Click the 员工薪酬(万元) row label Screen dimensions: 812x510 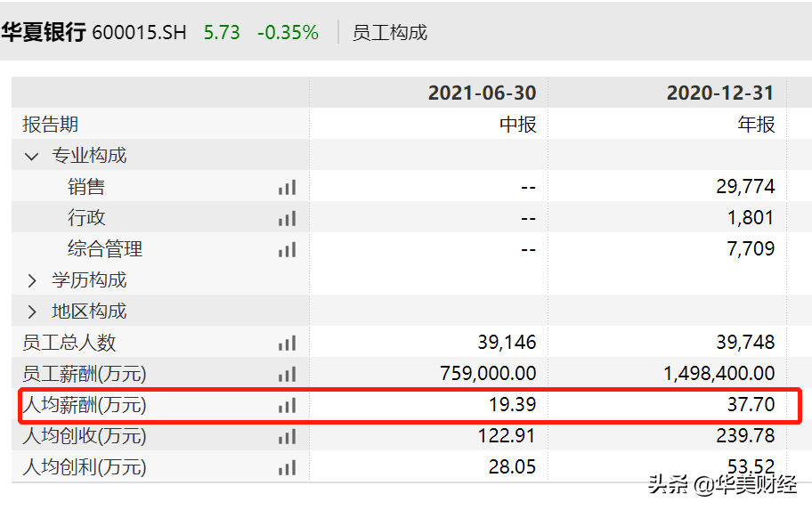click(85, 374)
